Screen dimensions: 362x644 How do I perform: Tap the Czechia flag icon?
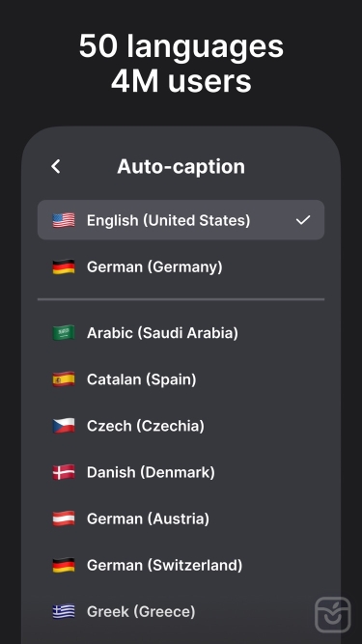click(x=64, y=426)
